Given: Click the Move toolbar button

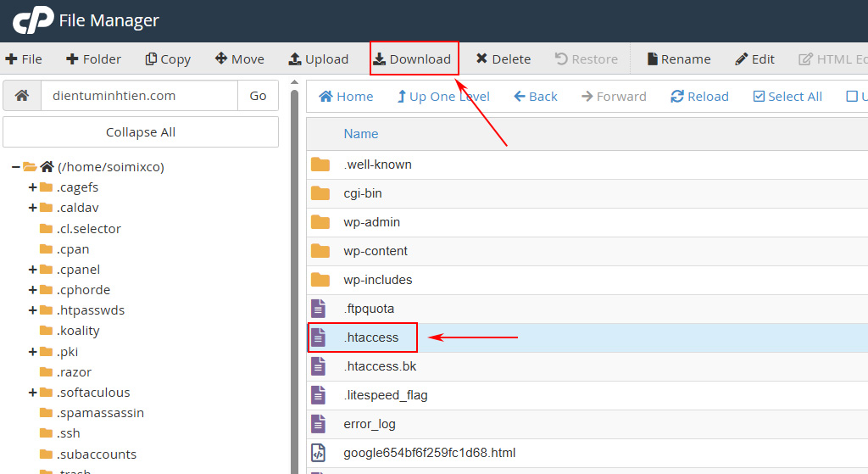Looking at the screenshot, I should (x=240, y=59).
